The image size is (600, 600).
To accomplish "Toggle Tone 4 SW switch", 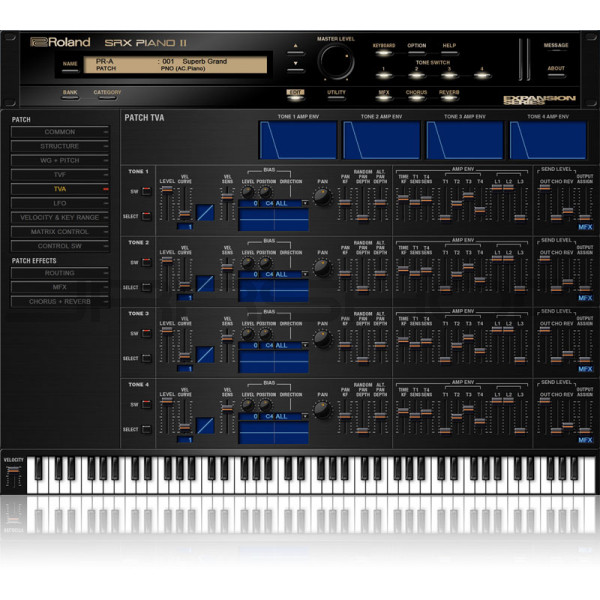I will (147, 404).
